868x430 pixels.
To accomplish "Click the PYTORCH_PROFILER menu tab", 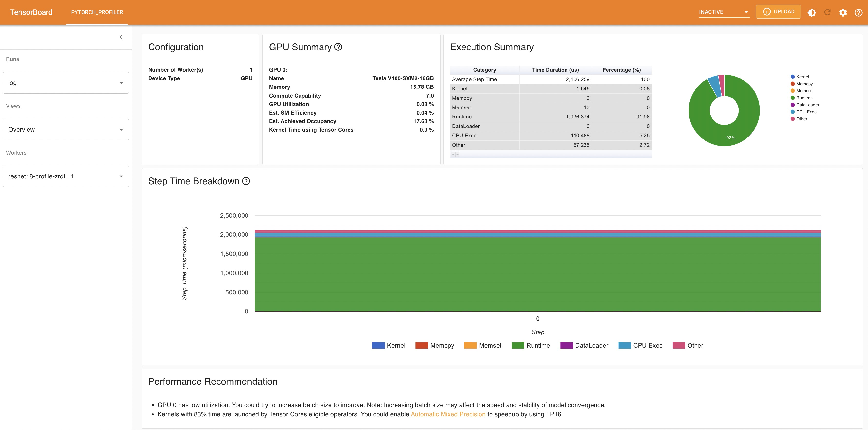I will pos(97,12).
